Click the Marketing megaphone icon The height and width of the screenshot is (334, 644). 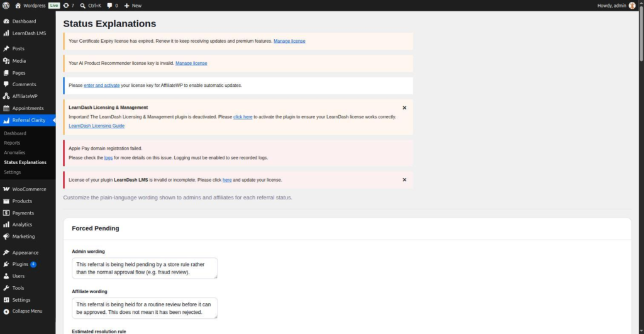pos(6,237)
